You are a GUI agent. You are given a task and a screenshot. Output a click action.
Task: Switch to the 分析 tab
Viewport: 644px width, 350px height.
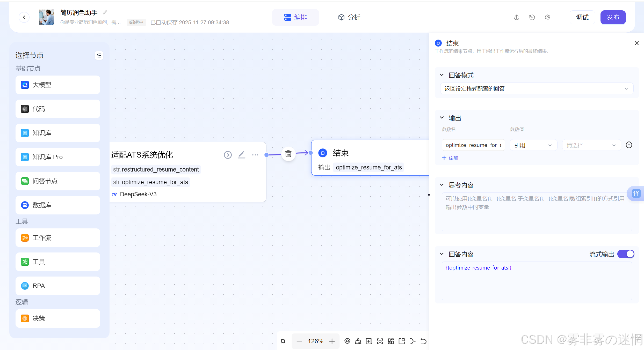349,17
